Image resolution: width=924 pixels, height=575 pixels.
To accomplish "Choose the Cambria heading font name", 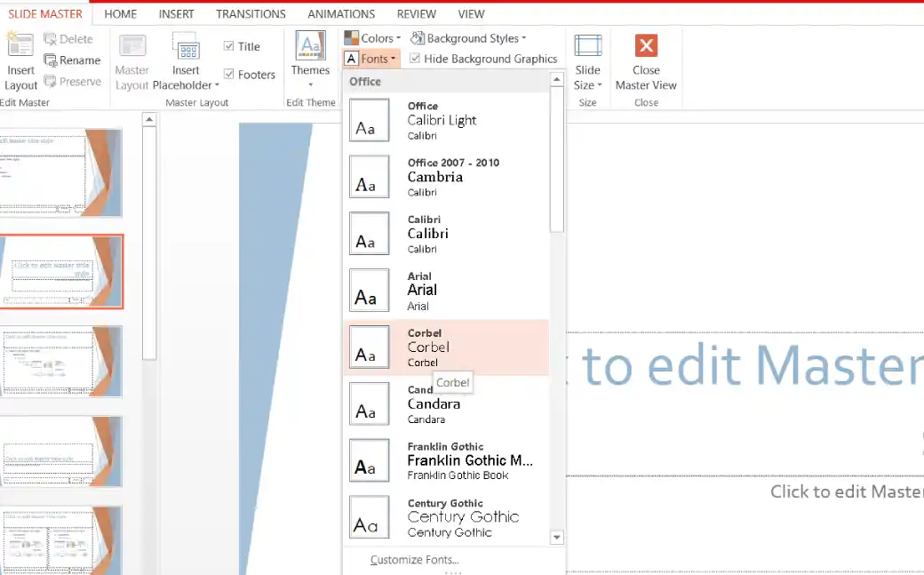I will [x=434, y=177].
